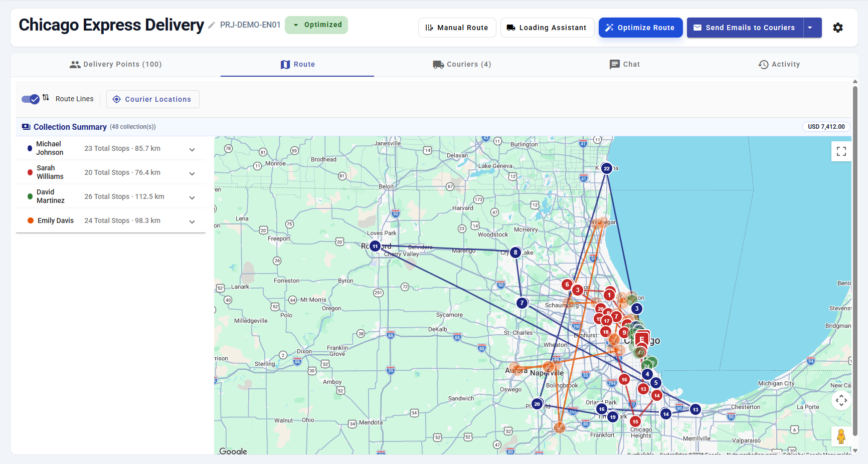Click the 48 collection(s) count text
Screen dimensions: 868x464
pyautogui.click(x=133, y=127)
